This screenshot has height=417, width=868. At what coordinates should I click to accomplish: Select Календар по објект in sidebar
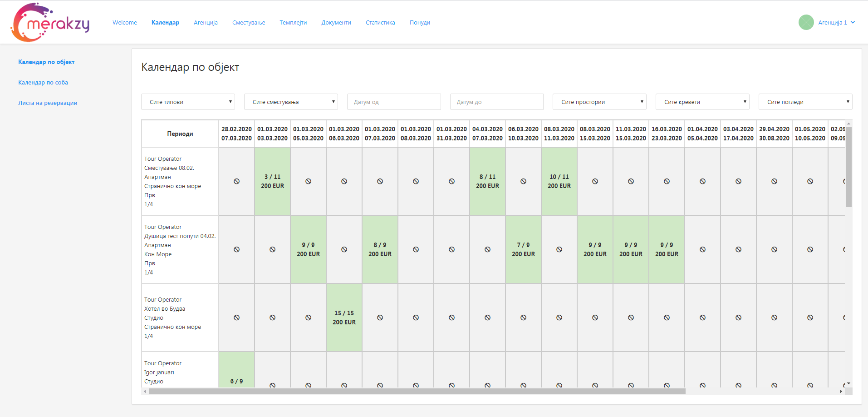point(46,62)
